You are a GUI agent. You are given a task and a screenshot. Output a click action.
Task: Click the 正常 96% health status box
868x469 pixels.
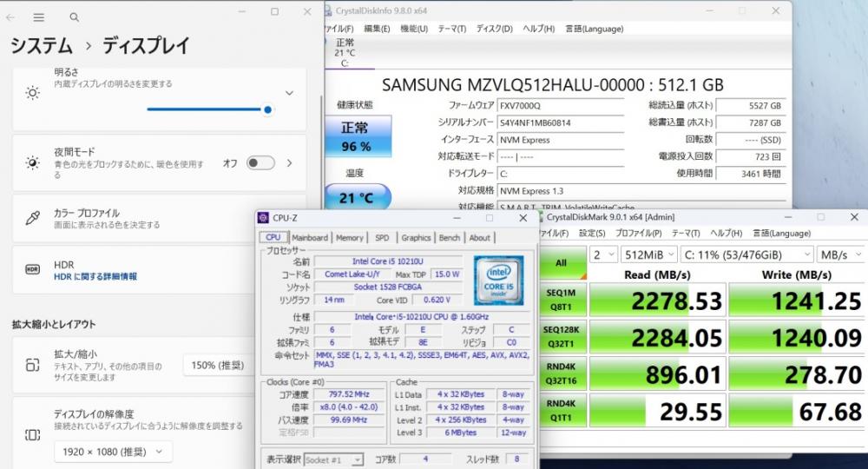point(358,136)
